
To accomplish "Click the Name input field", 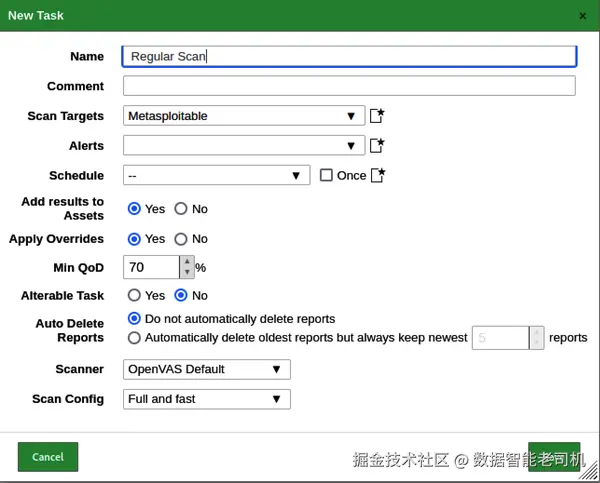I will click(x=349, y=56).
